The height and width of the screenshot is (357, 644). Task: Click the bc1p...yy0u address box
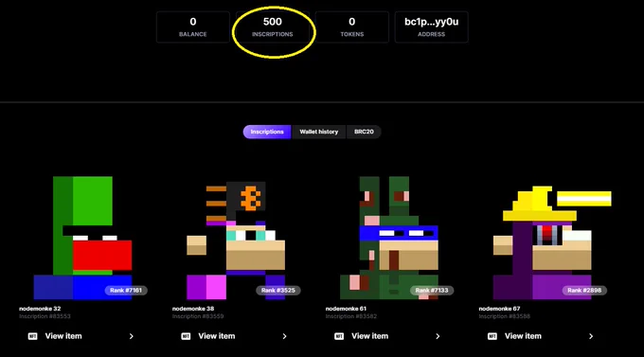click(x=431, y=27)
